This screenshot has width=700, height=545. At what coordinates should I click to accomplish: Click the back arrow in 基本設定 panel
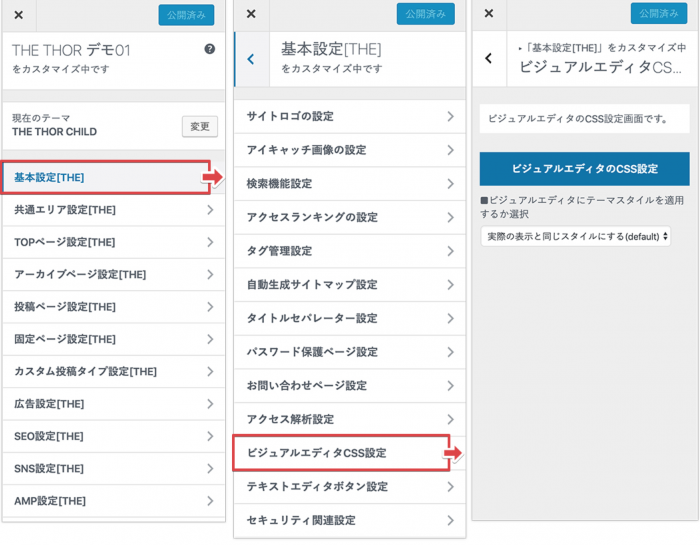click(250, 59)
